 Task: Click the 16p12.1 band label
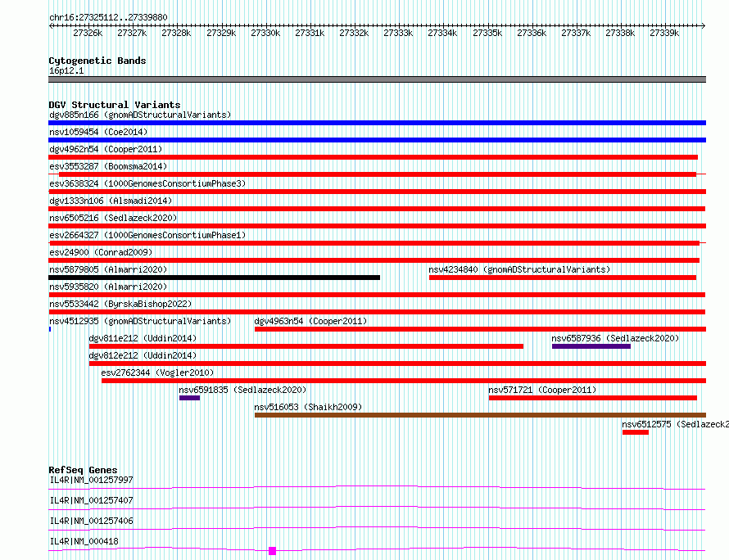coord(66,70)
